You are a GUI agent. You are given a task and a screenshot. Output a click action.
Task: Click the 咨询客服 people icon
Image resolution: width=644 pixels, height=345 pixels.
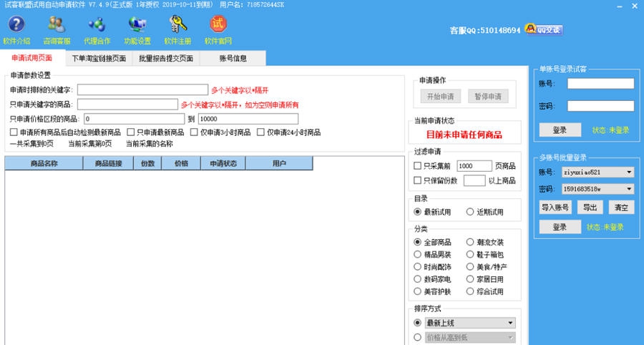coord(57,24)
